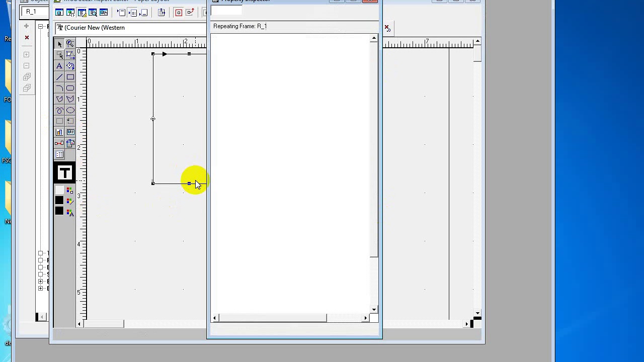Open Data Model view in Report Editor toolbar

coord(59,13)
